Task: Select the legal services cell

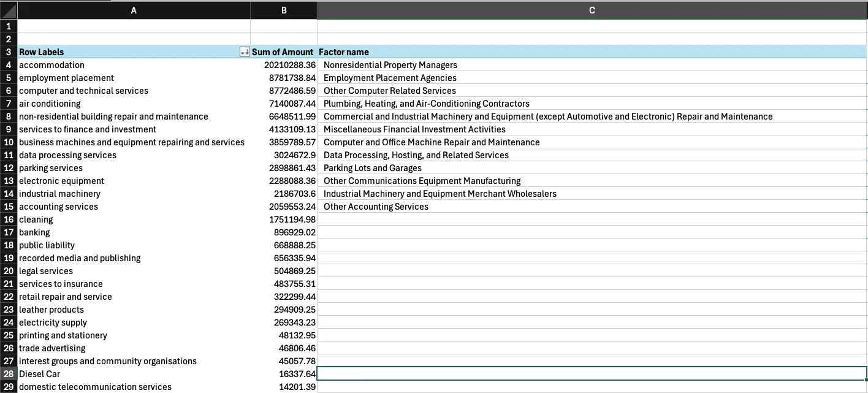Action: point(134,271)
